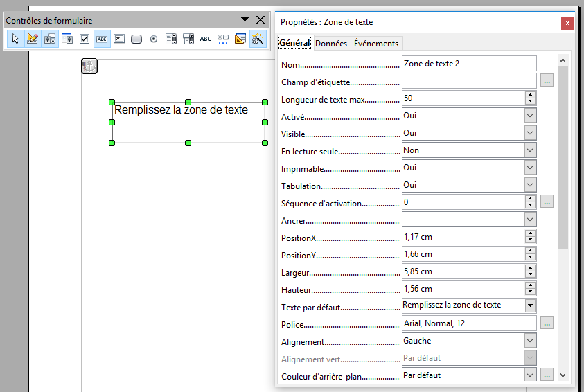
Task: Pick the Push Button control tool
Action: tap(136, 39)
